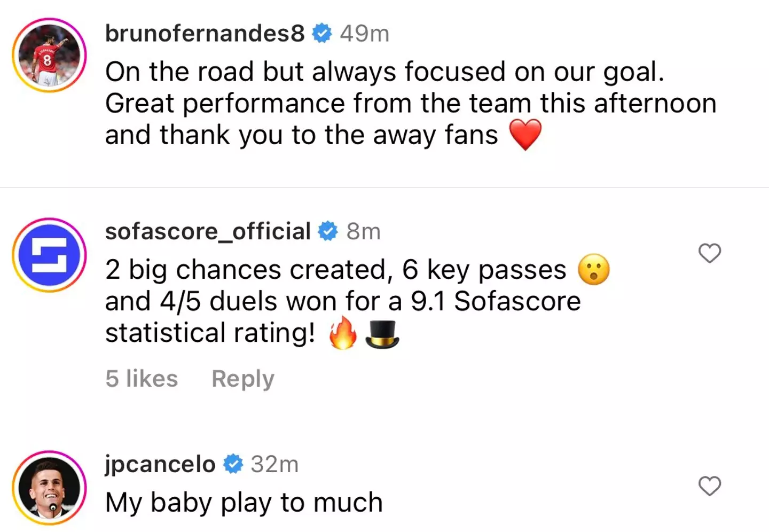769x532 pixels.
Task: Click the verified badge next to jpcancelo
Action: click(233, 464)
